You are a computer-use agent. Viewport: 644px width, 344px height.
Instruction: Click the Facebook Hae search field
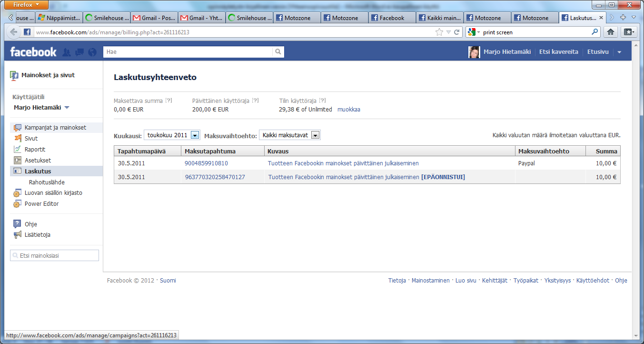pyautogui.click(x=188, y=52)
